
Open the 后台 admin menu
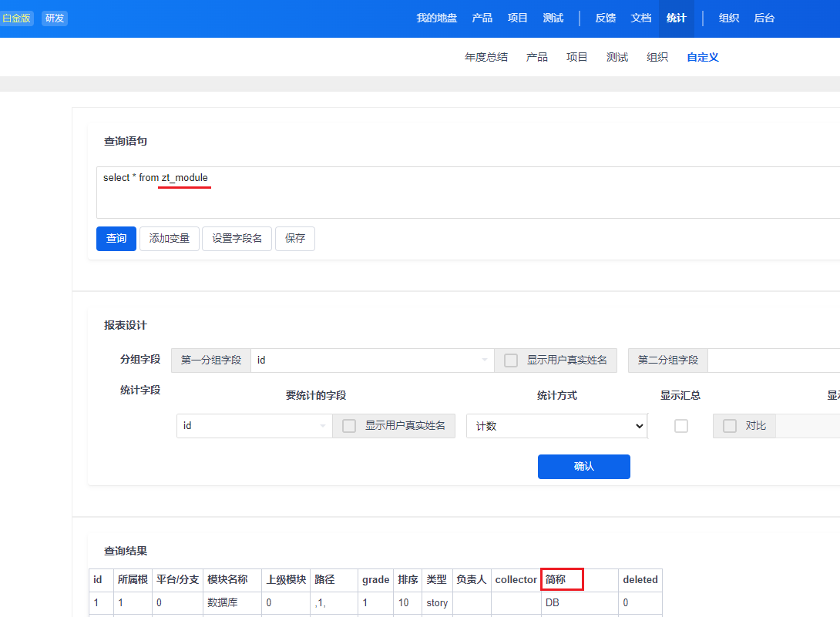[764, 18]
